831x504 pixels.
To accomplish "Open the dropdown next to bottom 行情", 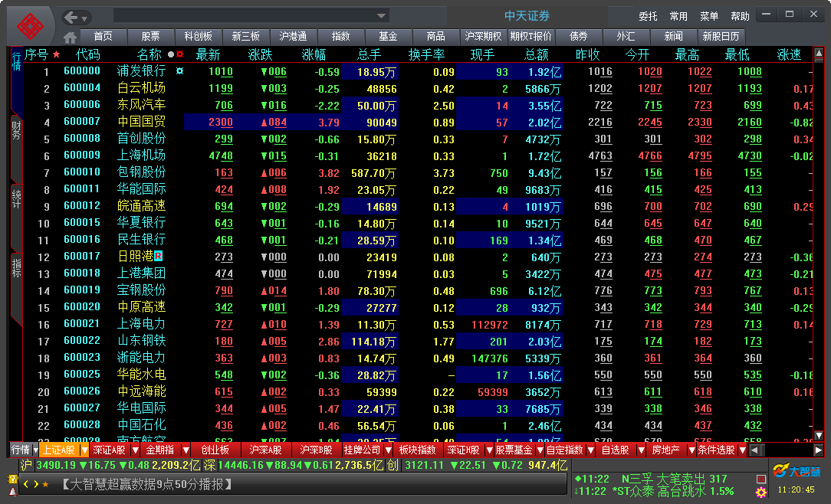I will point(35,450).
